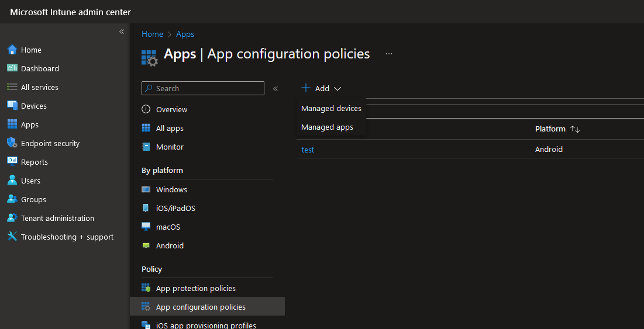Click the Users person icon
The height and width of the screenshot is (329, 644).
coord(12,181)
